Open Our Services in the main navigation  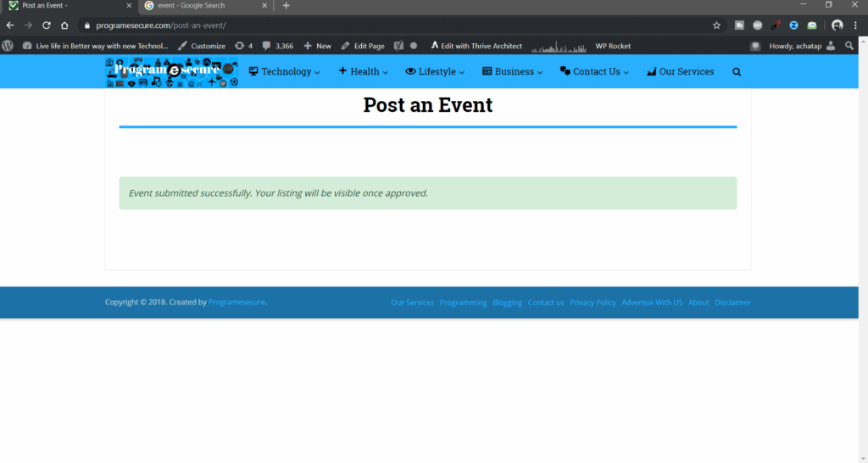pyautogui.click(x=681, y=71)
